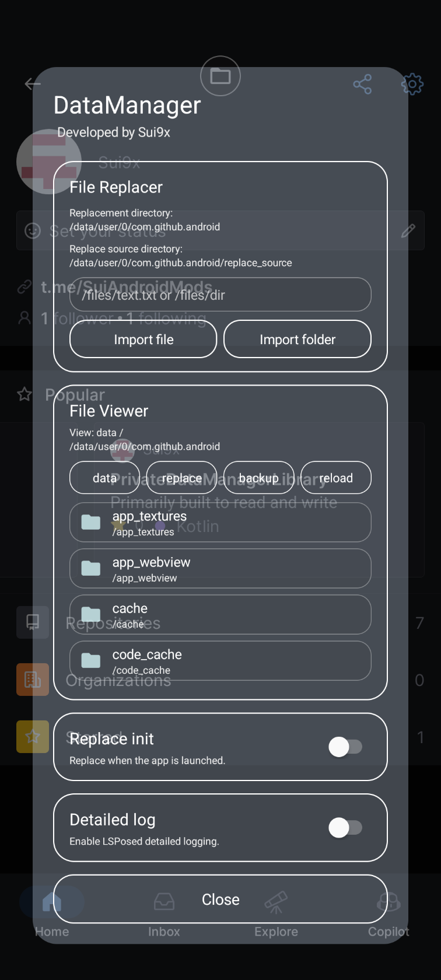Open the settings gear icon
The height and width of the screenshot is (980, 441).
tap(412, 85)
